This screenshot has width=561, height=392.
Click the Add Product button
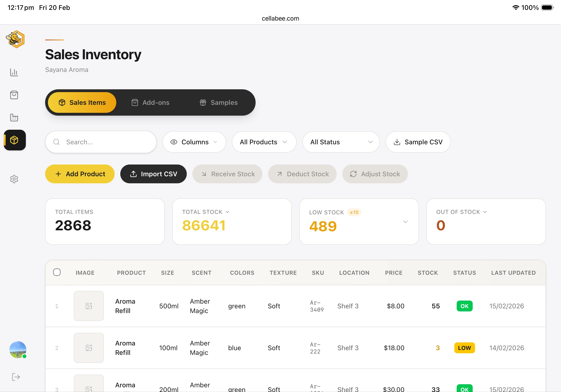click(80, 174)
